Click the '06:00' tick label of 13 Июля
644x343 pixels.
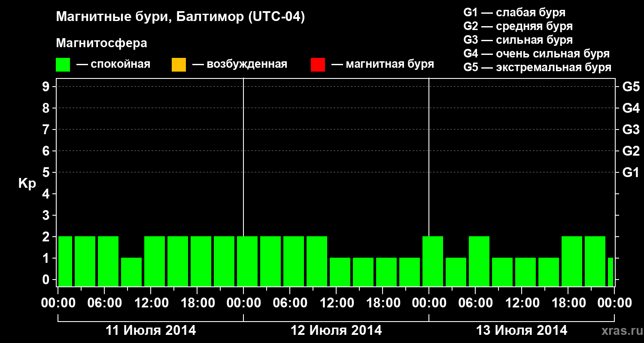coord(475,303)
